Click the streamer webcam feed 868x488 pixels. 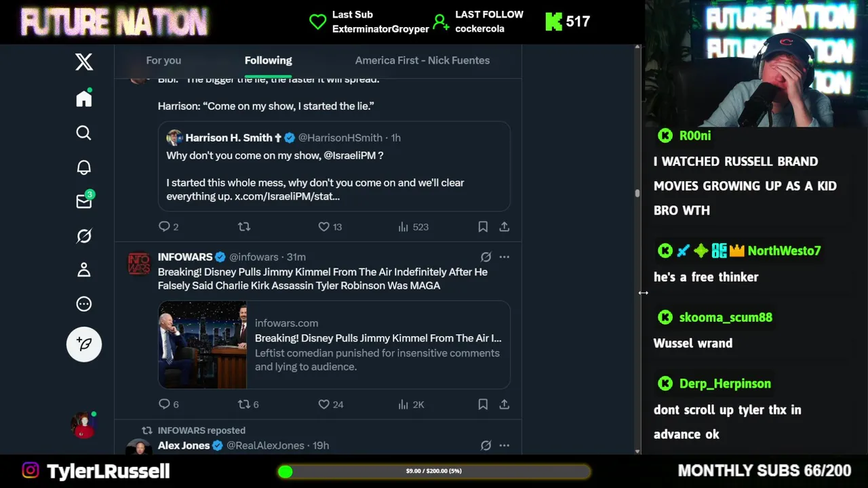(x=757, y=64)
